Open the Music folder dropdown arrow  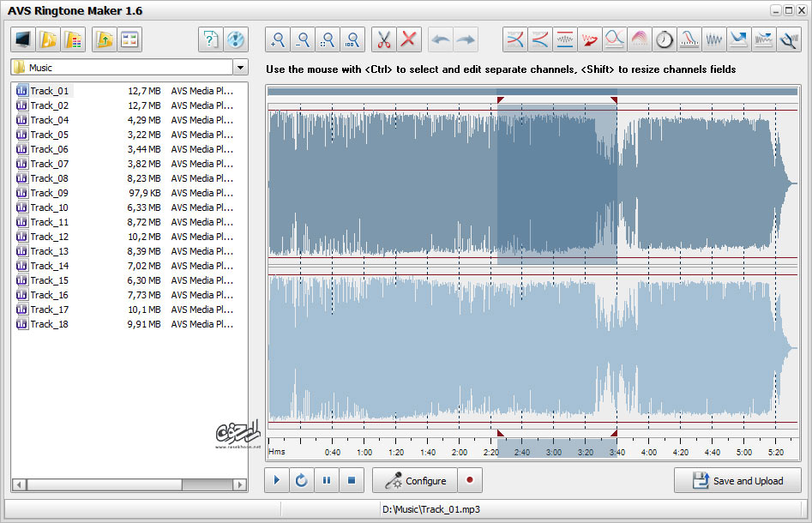pyautogui.click(x=240, y=68)
